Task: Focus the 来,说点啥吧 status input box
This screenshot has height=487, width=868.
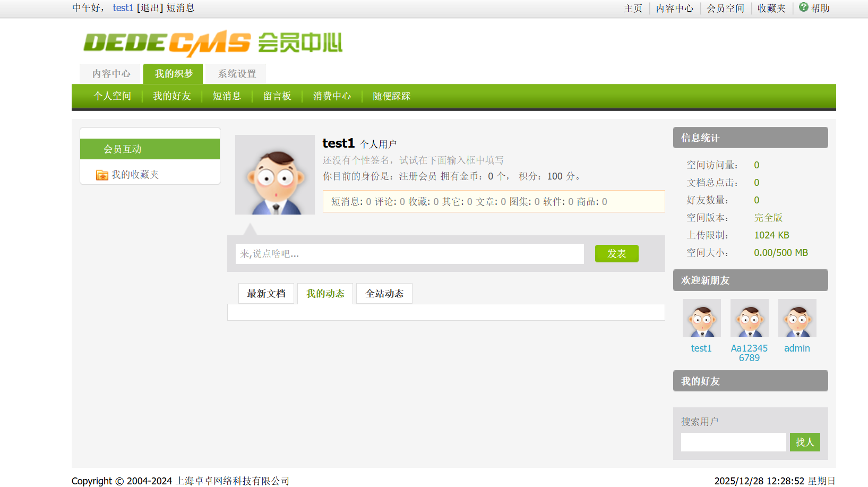Action: 409,254
